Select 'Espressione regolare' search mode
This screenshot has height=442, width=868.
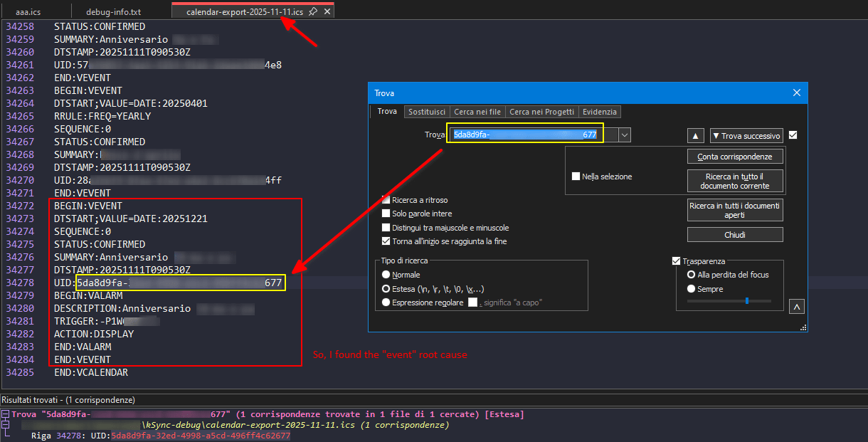[386, 302]
